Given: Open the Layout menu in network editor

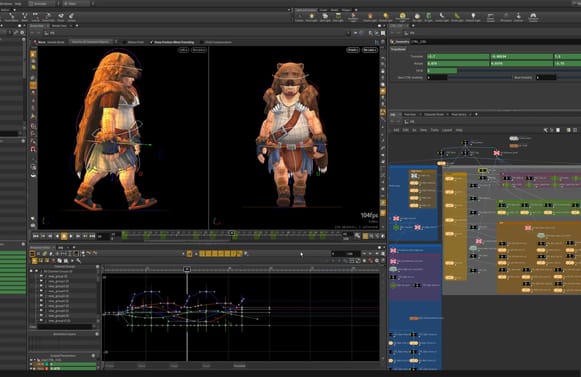Looking at the screenshot, I should 447,130.
